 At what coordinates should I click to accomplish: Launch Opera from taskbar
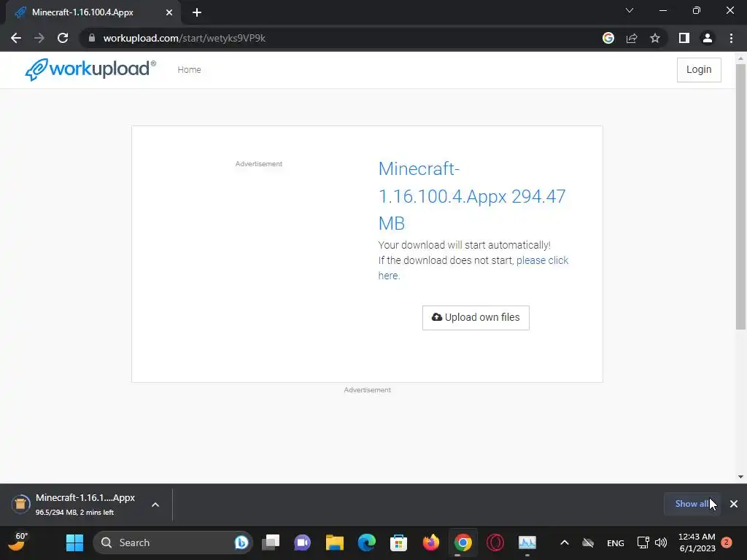tap(495, 542)
